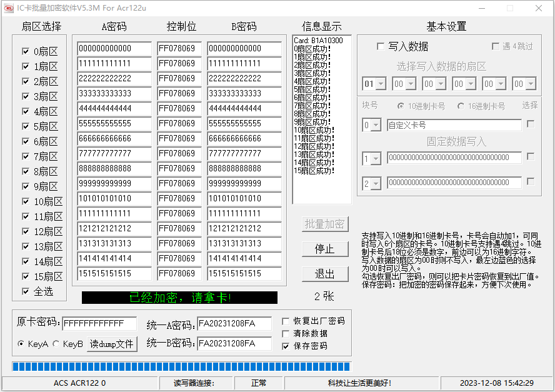
Task: Click the 退出 exit button
Action: [325, 274]
